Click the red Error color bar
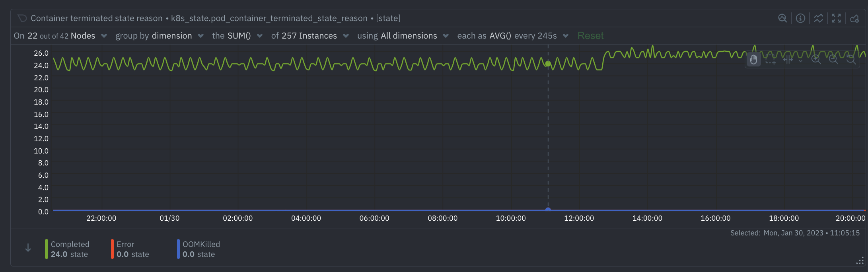The image size is (868, 272). point(112,249)
